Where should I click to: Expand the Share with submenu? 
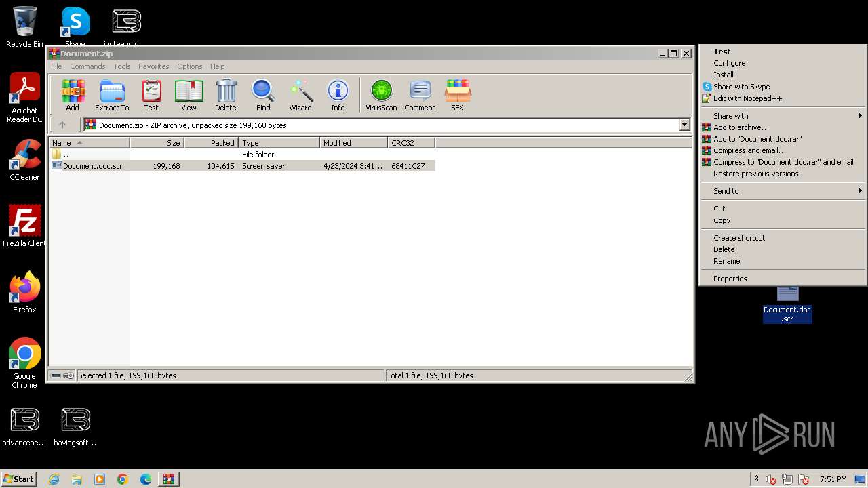tap(783, 116)
